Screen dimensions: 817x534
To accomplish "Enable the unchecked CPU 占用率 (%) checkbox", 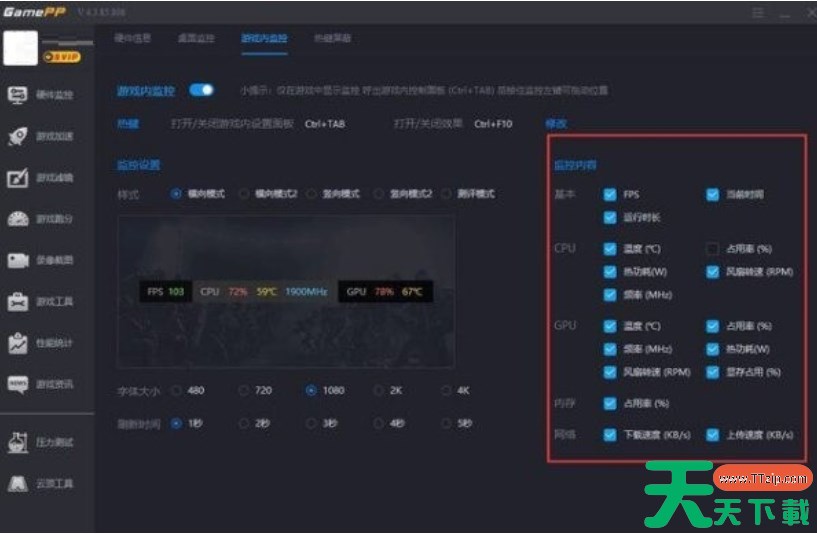I will [712, 249].
